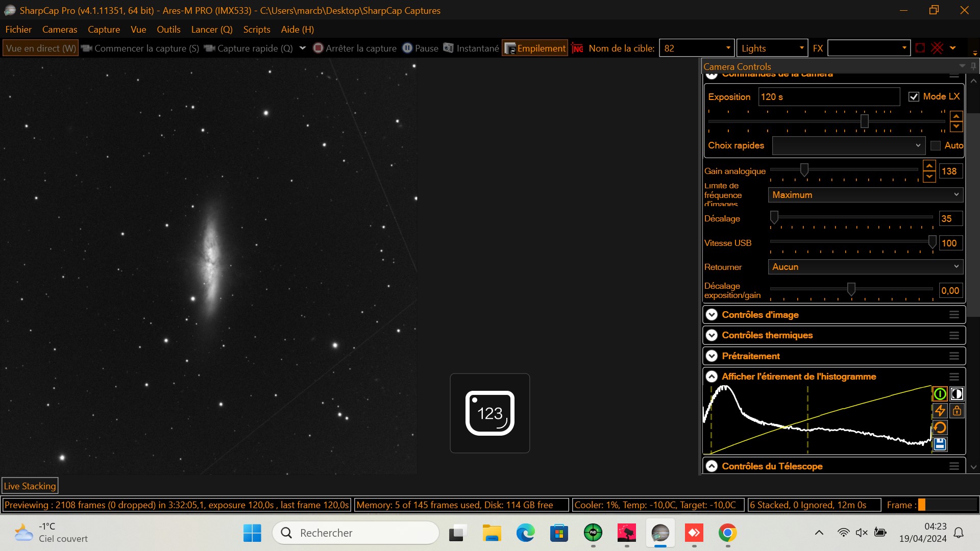This screenshot has width=980, height=551.
Task: Pause the current capture
Action: (421, 48)
